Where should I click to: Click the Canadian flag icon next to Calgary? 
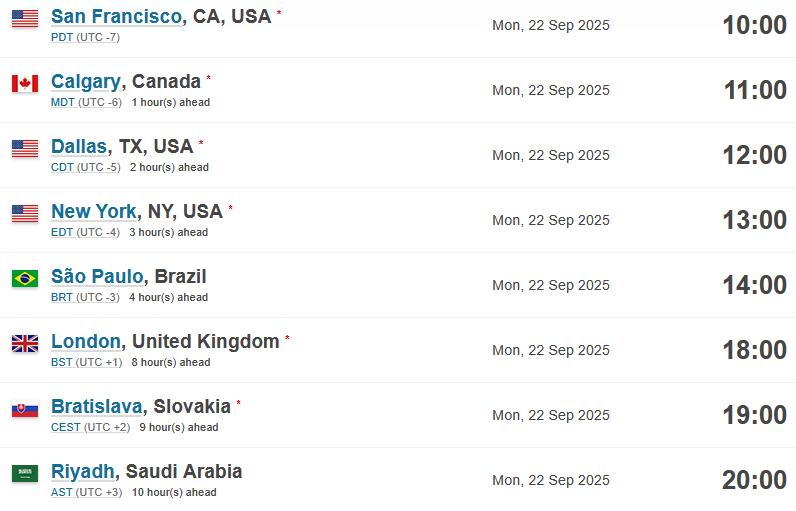click(x=25, y=84)
